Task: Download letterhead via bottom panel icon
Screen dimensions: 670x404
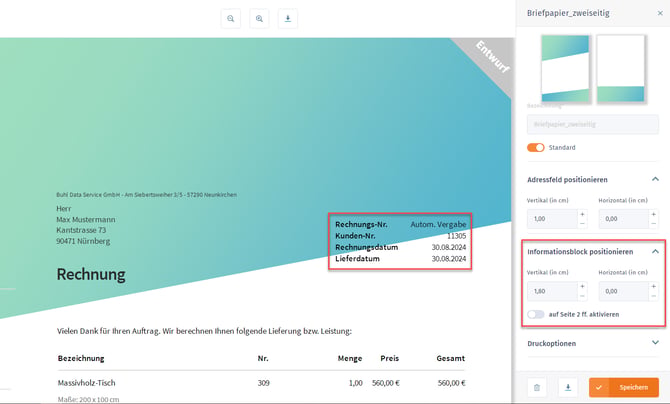Action: coord(568,387)
